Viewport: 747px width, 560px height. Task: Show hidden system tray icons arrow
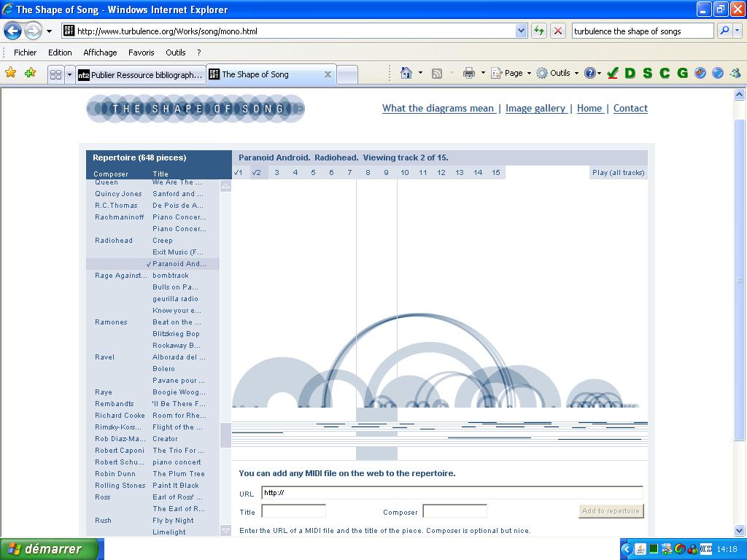[627, 549]
